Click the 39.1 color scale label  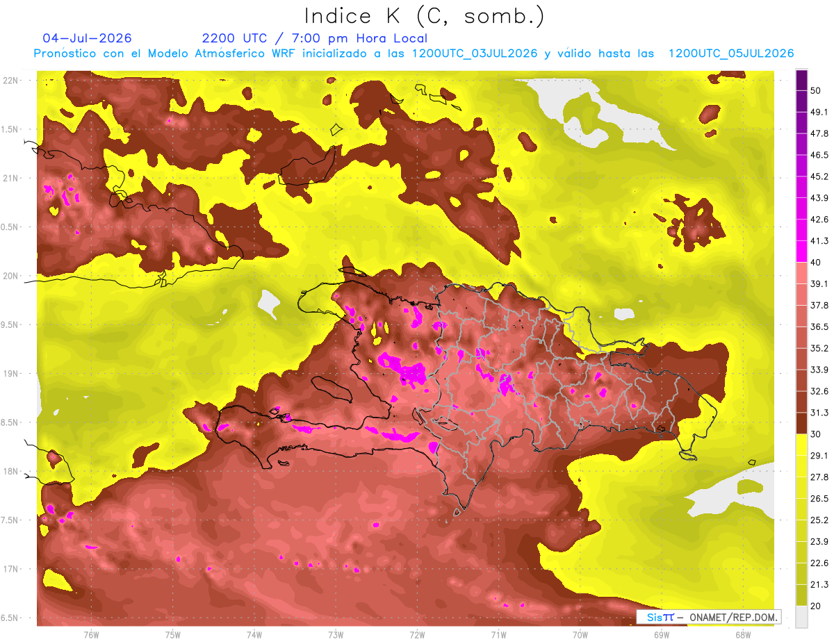tap(819, 284)
